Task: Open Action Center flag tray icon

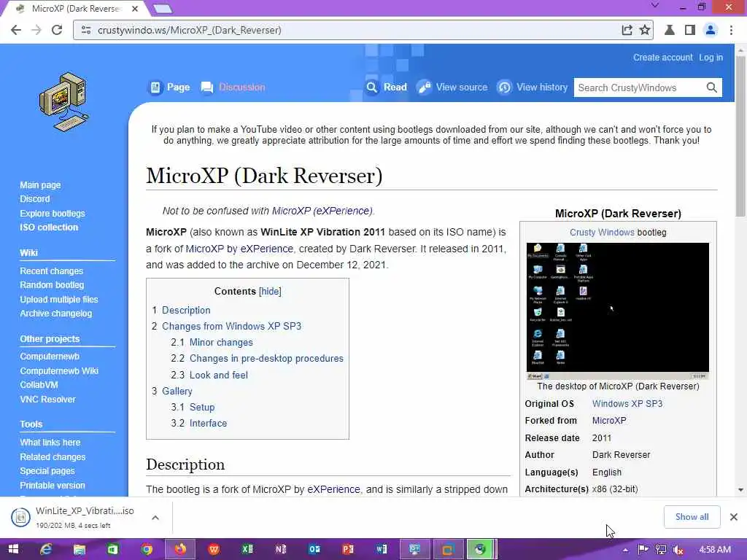Action: tap(643, 550)
